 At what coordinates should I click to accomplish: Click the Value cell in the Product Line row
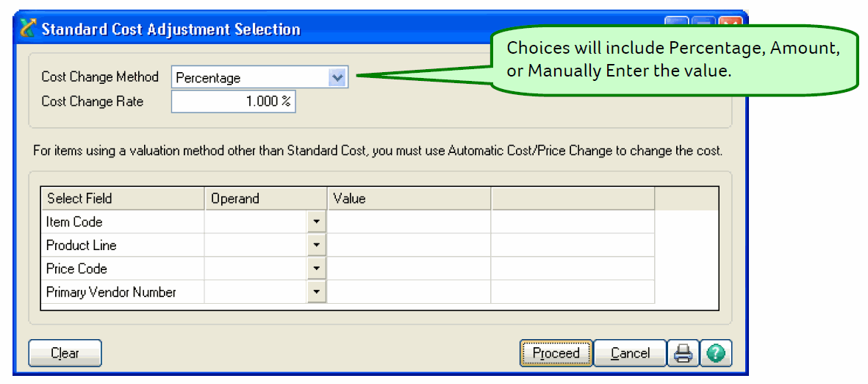(x=409, y=245)
